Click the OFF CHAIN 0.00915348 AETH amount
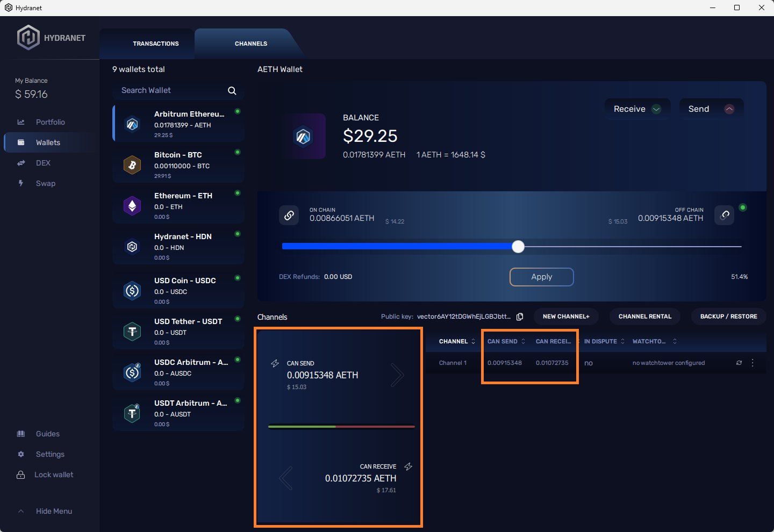The height and width of the screenshot is (532, 774). pos(670,218)
